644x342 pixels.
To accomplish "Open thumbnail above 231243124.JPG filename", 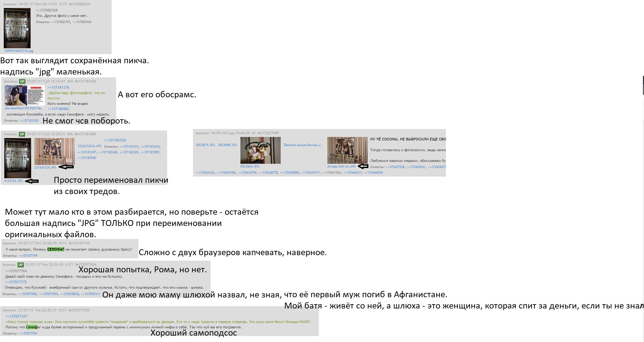I will tap(54, 151).
